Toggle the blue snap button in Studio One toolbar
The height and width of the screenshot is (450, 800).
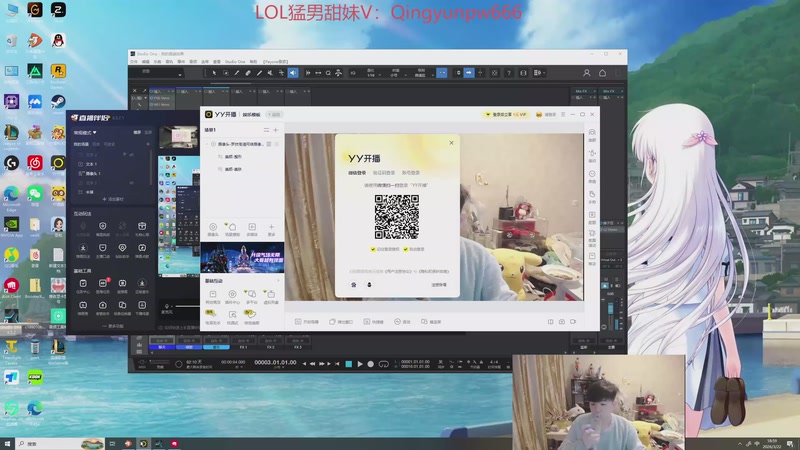(x=442, y=73)
